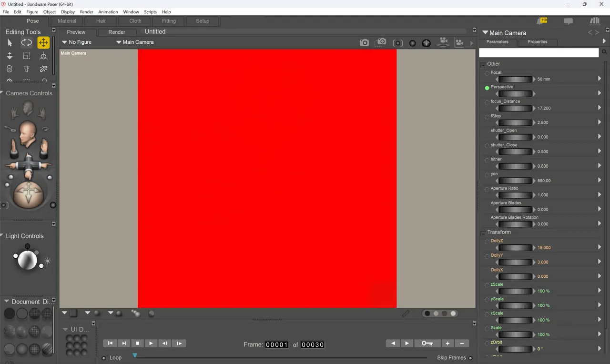610x364 pixels.
Task: Click the Render camera icon in preview toolbar
Action: tap(364, 42)
